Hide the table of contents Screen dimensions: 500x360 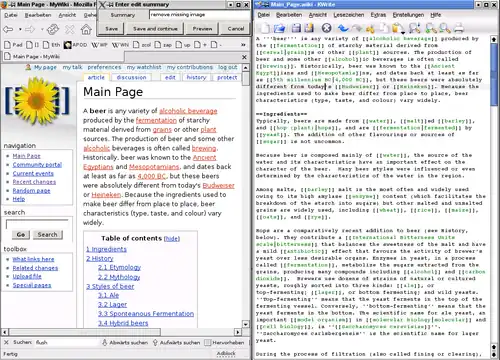(x=172, y=239)
